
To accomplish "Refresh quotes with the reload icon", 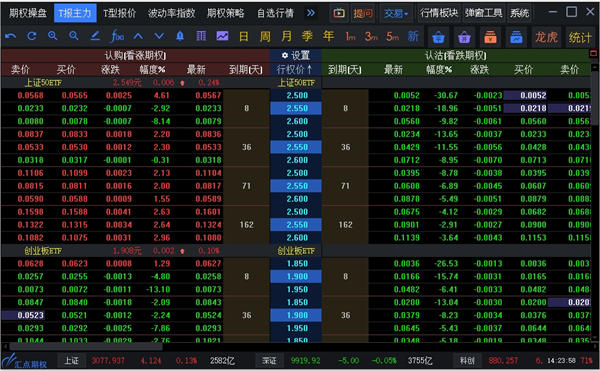I will [x=32, y=36].
